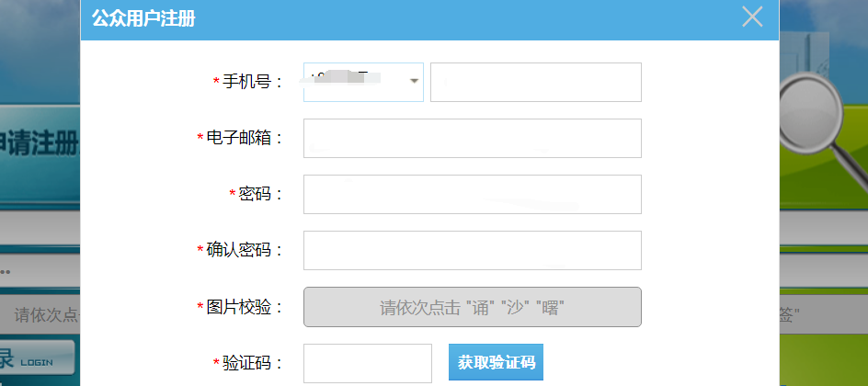Start the 请依次点击 image captcha check
This screenshot has height=386, width=868.
point(472,307)
